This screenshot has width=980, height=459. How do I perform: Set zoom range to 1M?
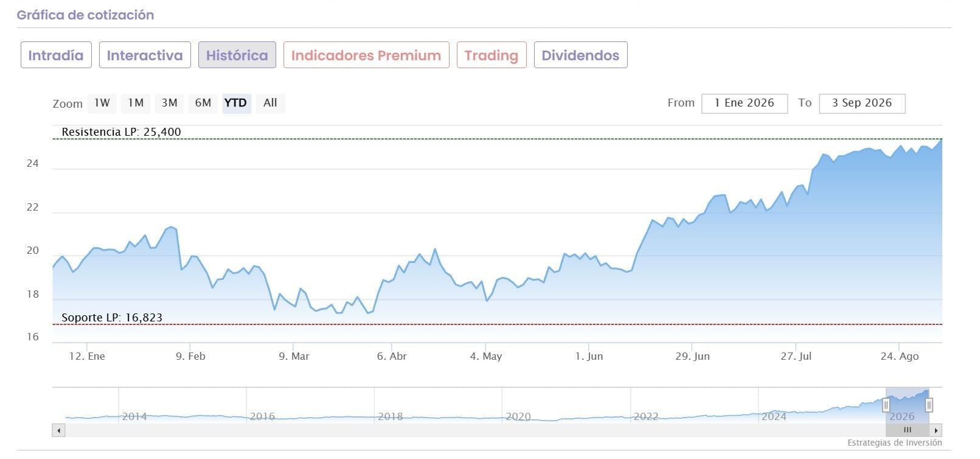tap(136, 103)
